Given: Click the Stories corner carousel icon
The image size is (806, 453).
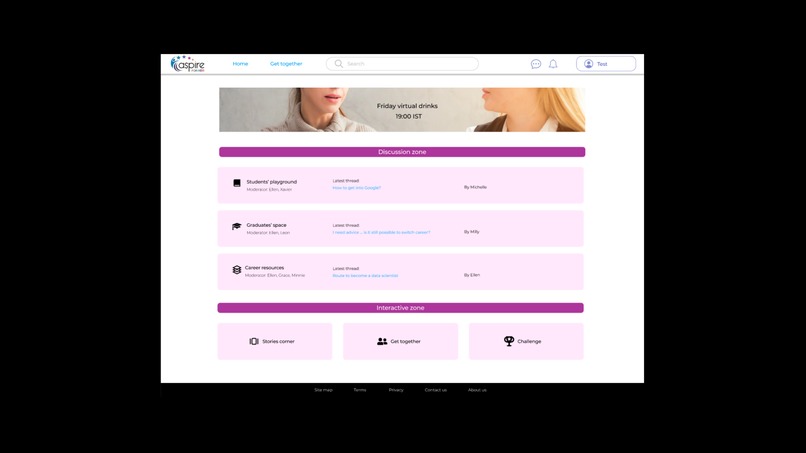Looking at the screenshot, I should click(254, 341).
